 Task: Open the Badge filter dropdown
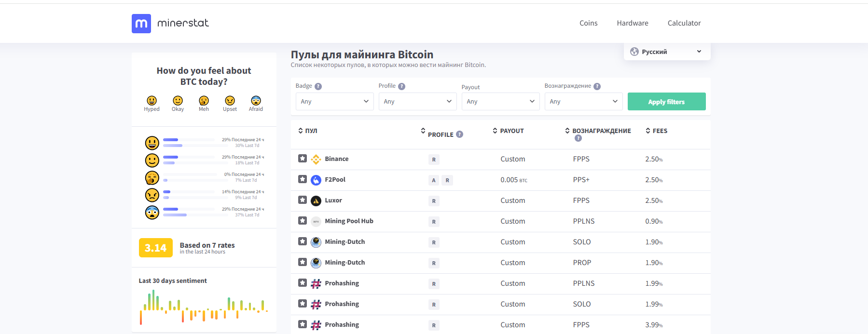point(334,101)
